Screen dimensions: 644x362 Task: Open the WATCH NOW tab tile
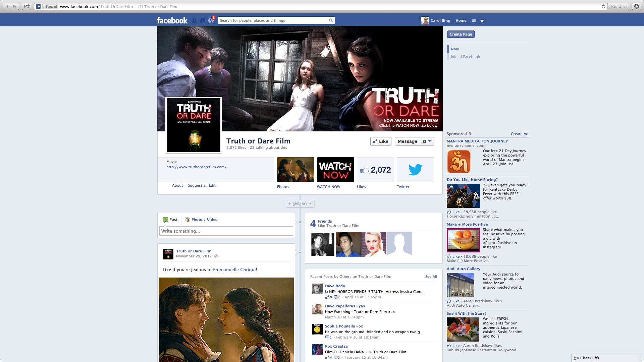tap(335, 170)
